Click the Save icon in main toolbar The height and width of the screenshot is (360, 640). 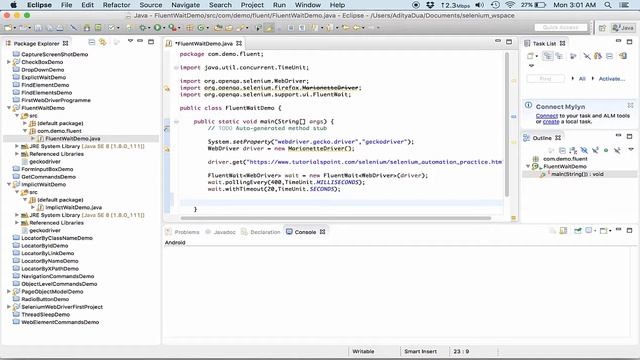pos(38,28)
